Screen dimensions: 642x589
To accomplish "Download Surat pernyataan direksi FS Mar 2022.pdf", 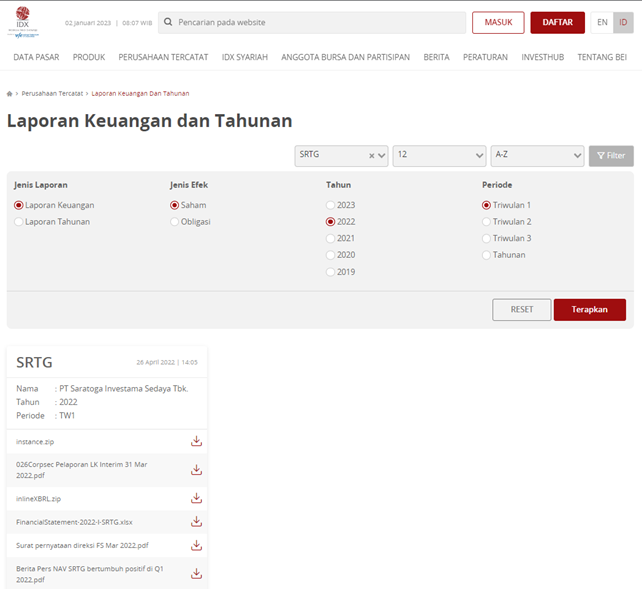I will [x=197, y=545].
